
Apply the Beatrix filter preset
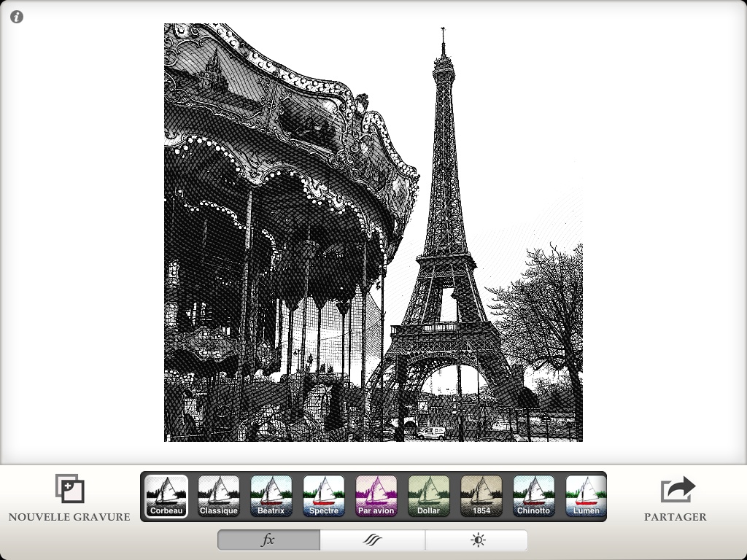point(271,496)
